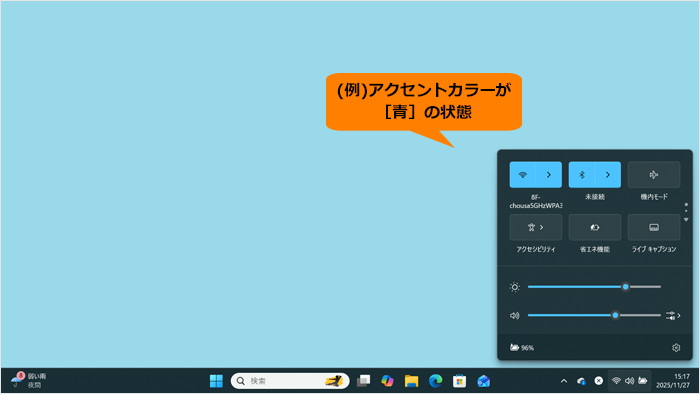Open the Windows Start menu
The height and width of the screenshot is (394, 700).
click(217, 381)
